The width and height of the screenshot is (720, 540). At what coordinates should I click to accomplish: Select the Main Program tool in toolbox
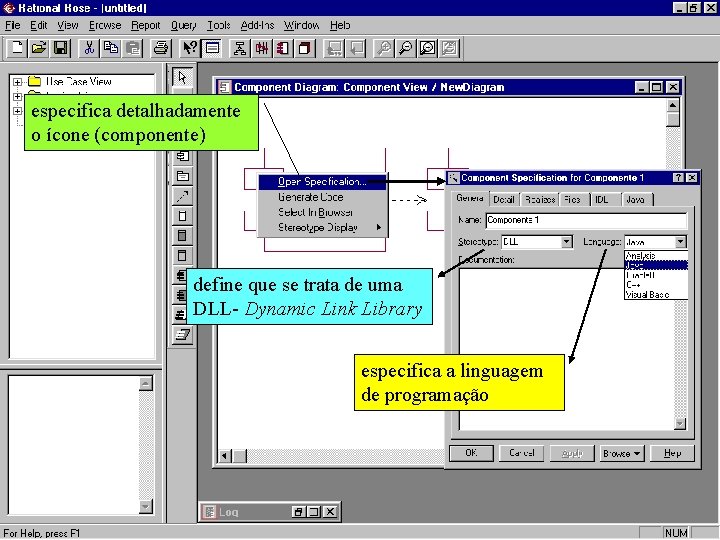pos(182,255)
